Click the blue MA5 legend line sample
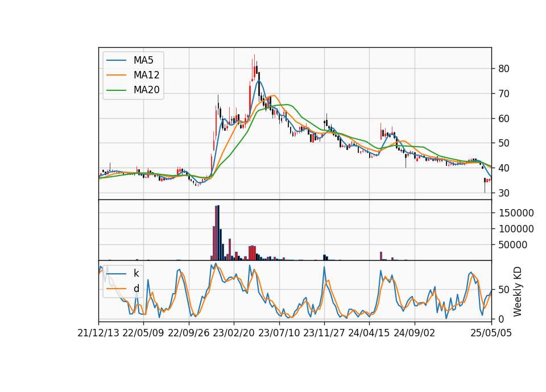546x392 pixels. pos(116,60)
